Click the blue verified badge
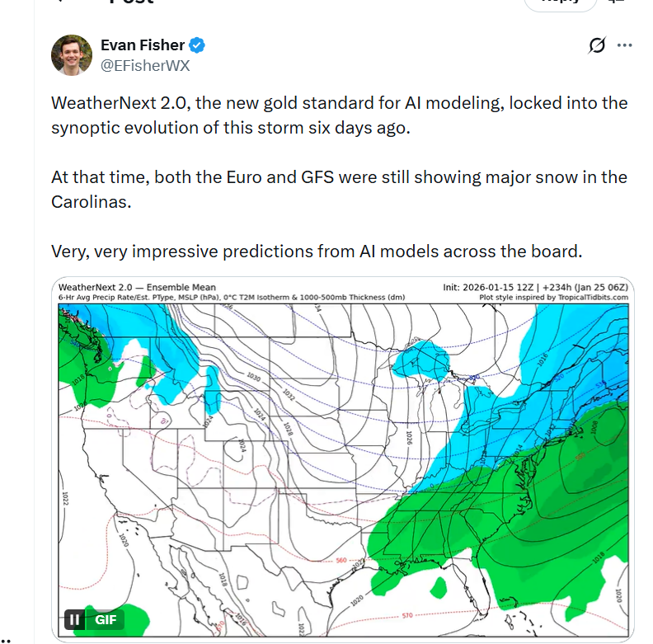The width and height of the screenshot is (653, 644). coord(199,45)
